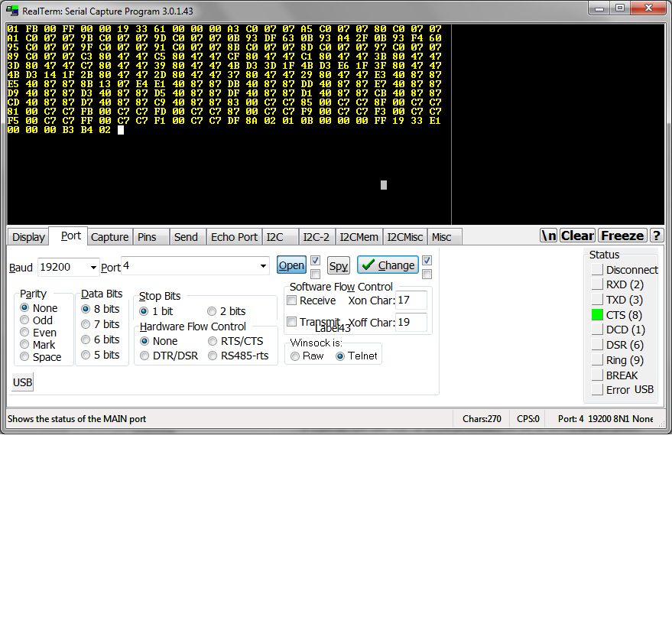Choose 5 bits data bits

click(86, 355)
